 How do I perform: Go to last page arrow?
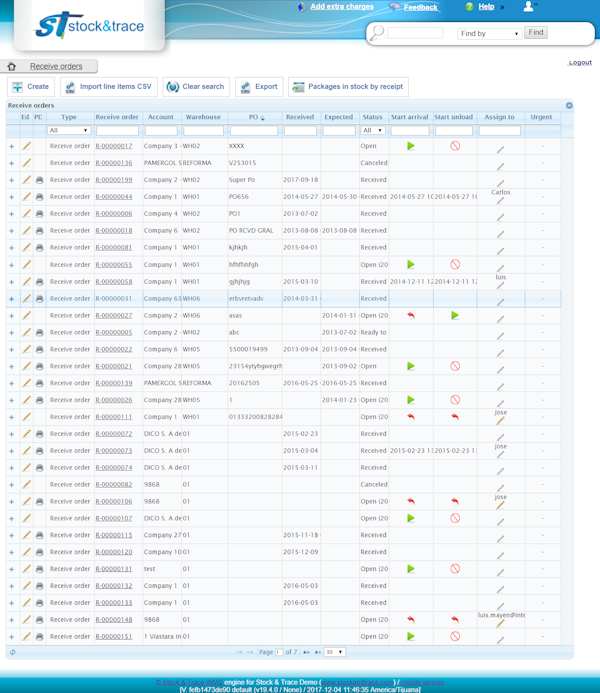coord(318,652)
